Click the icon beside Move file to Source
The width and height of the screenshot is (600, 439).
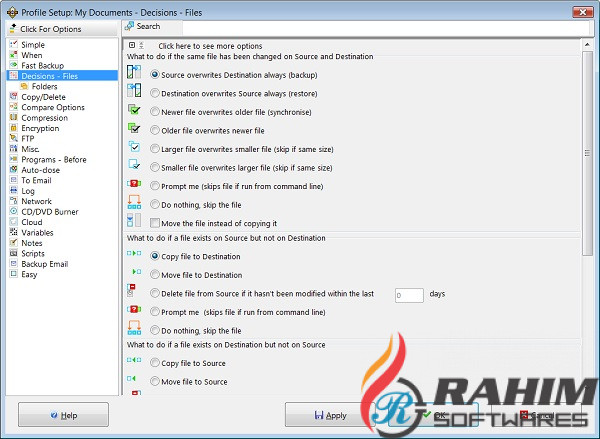pyautogui.click(x=131, y=378)
